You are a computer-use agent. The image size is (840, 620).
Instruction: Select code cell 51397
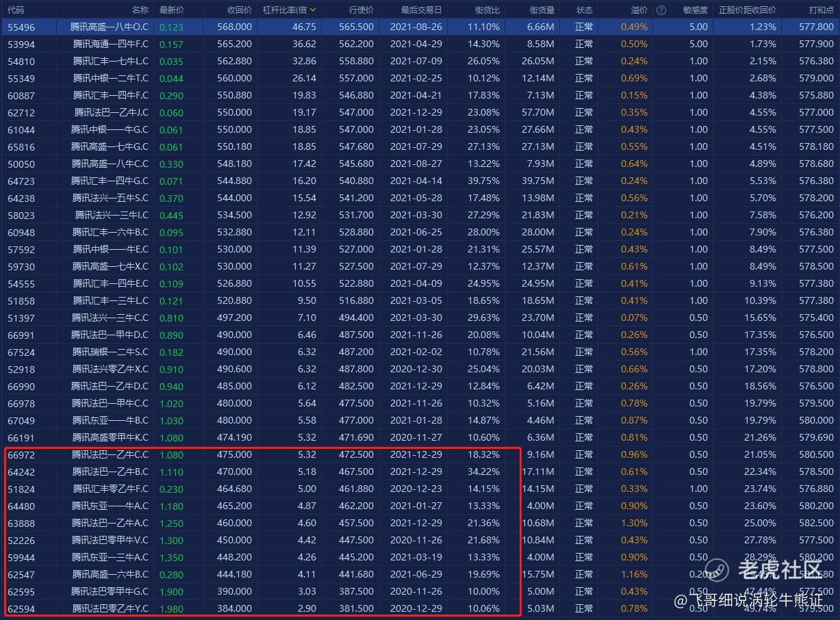pos(21,318)
